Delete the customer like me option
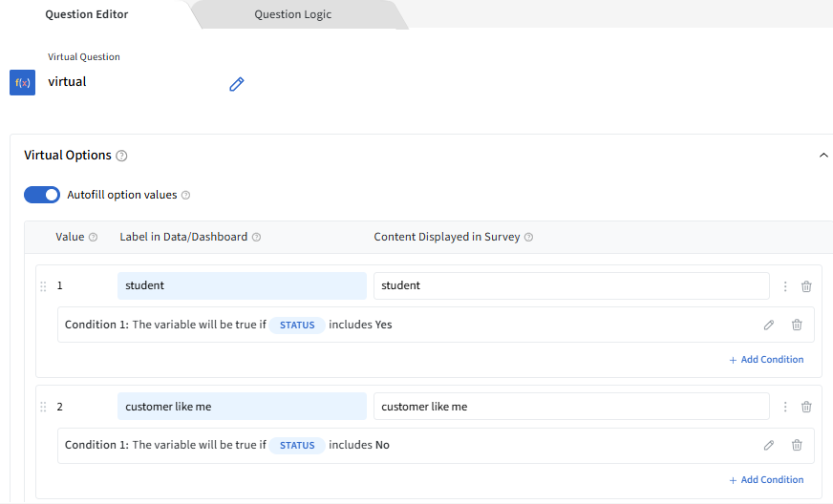Screen dimensions: 833x504 (x=806, y=407)
